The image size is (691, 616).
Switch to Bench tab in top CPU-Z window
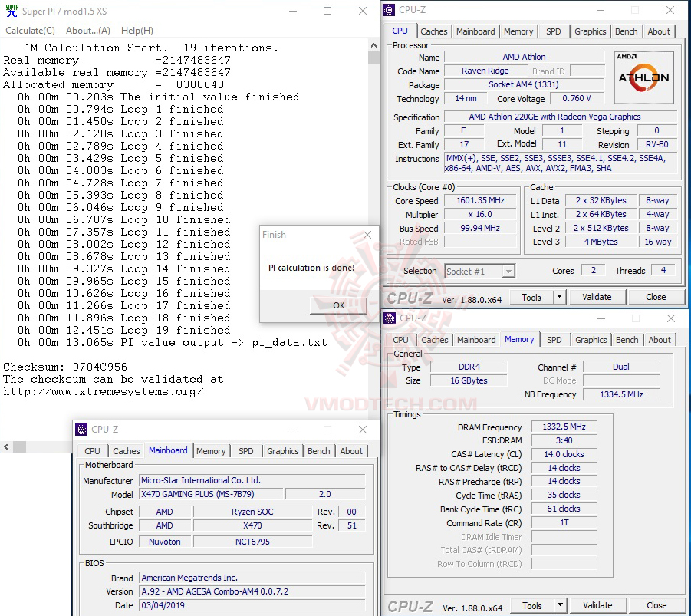627,31
